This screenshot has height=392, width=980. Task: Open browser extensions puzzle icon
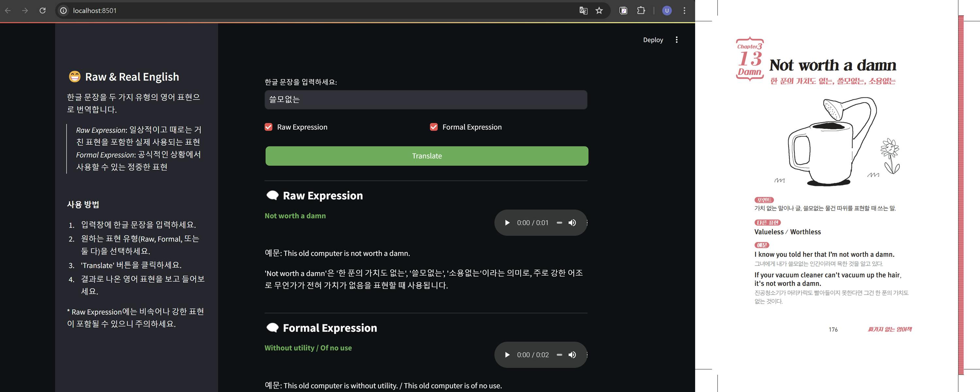pos(641,11)
